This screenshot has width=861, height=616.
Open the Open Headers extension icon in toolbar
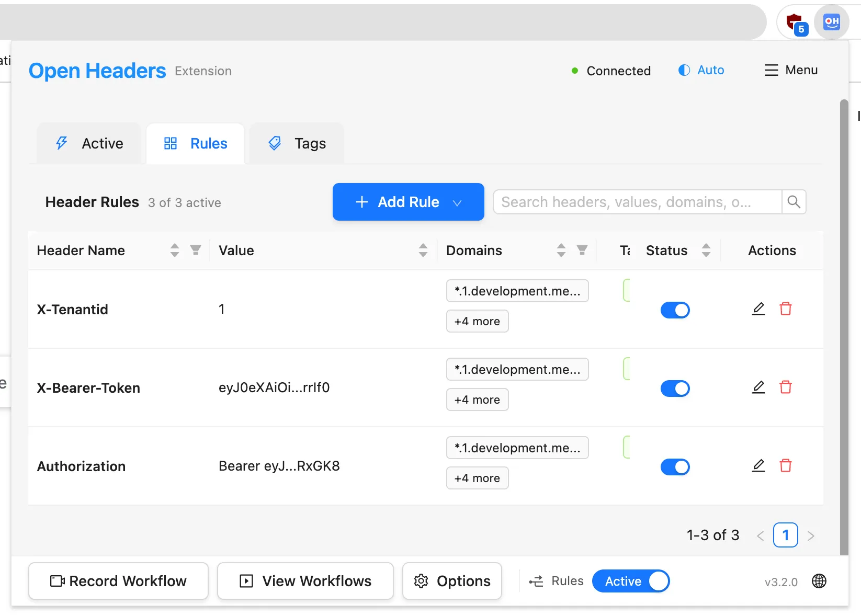point(831,22)
